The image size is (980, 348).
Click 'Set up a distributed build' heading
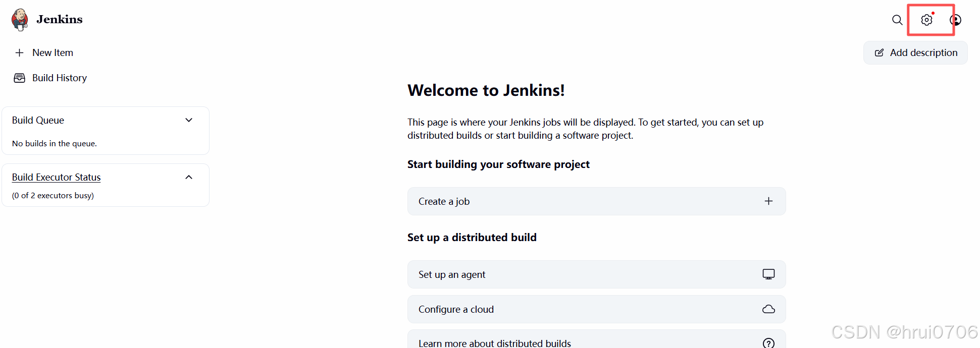coord(472,238)
